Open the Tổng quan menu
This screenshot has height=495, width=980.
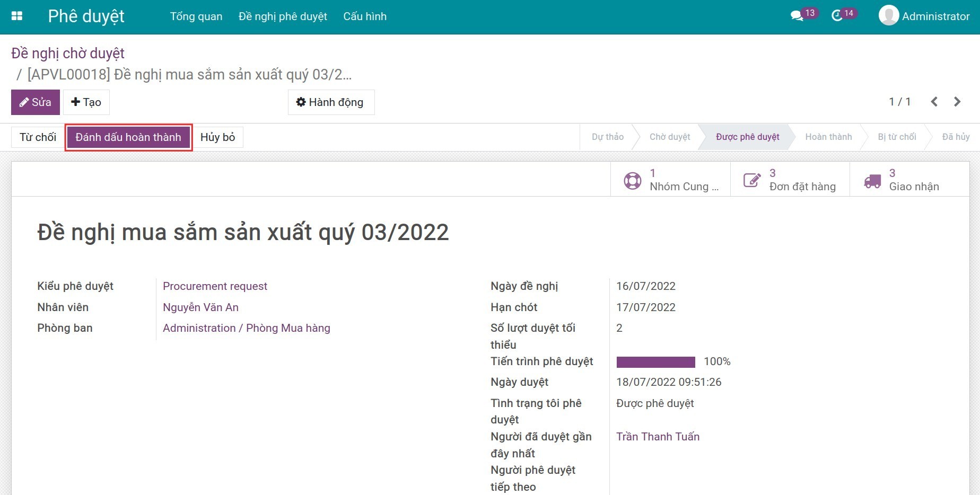[196, 16]
